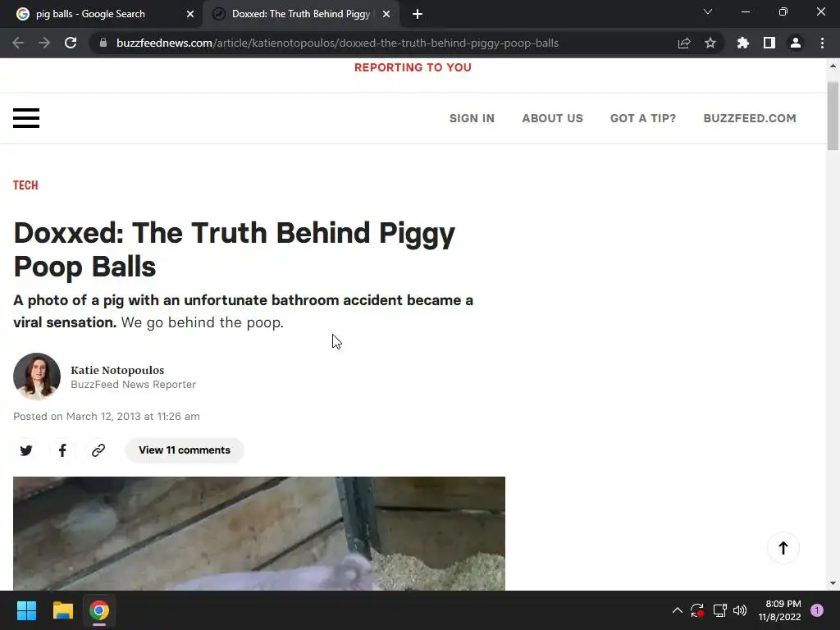Visit BUZZFEED.COM link
This screenshot has width=840, height=630.
click(750, 118)
